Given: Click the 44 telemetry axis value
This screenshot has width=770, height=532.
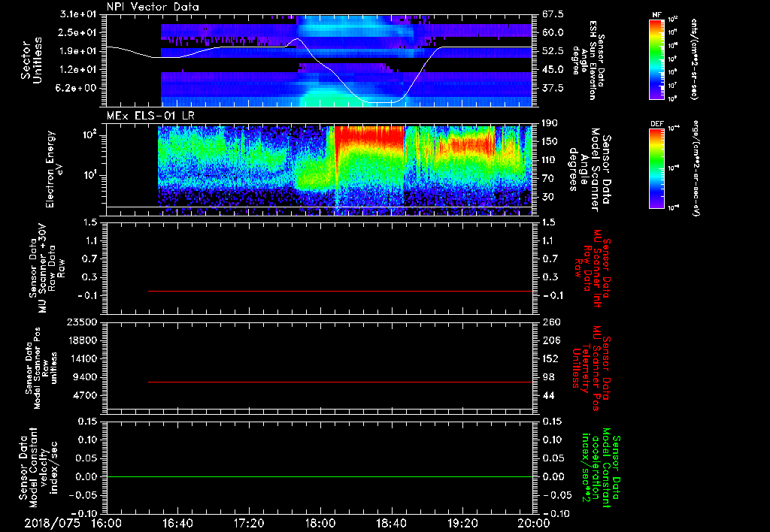Looking at the screenshot, I should 548,395.
